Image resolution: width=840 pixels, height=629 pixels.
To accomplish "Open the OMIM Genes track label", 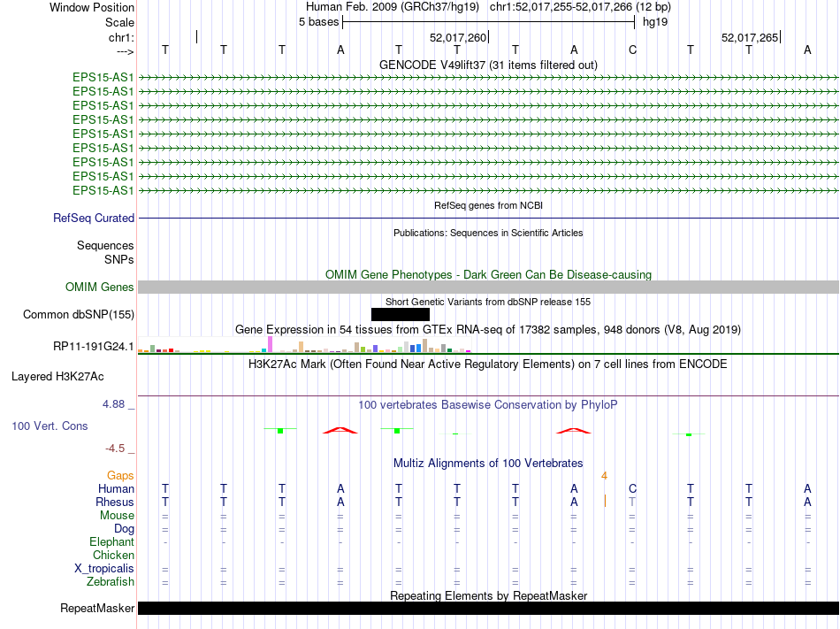I will pos(99,288).
